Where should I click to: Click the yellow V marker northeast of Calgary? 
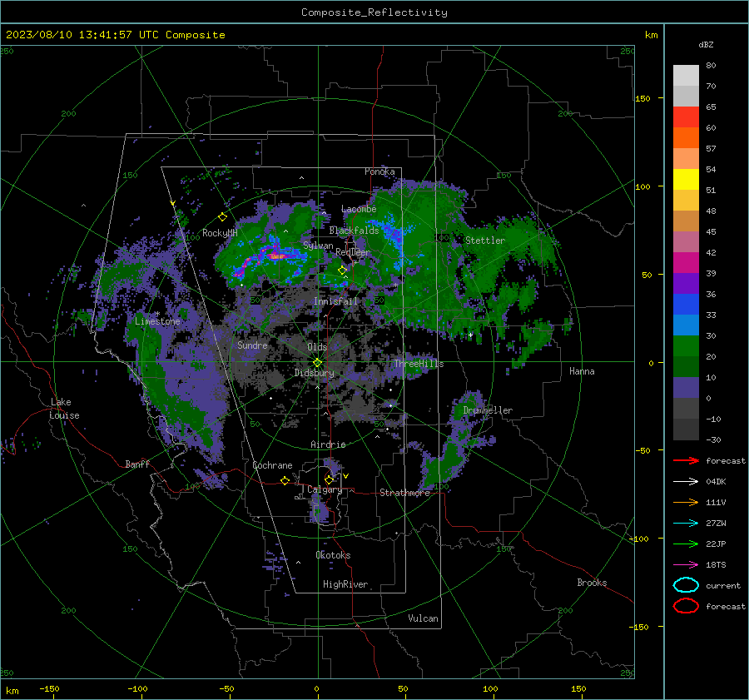346,476
